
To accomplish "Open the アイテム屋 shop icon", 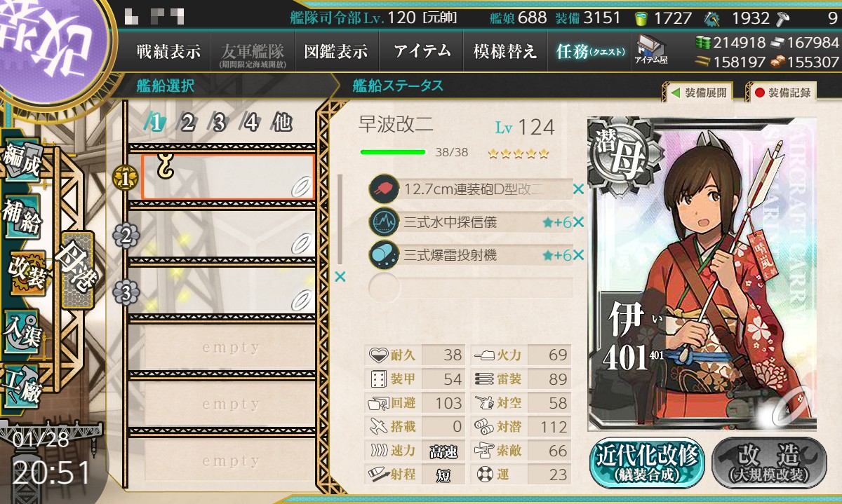I will (651, 50).
